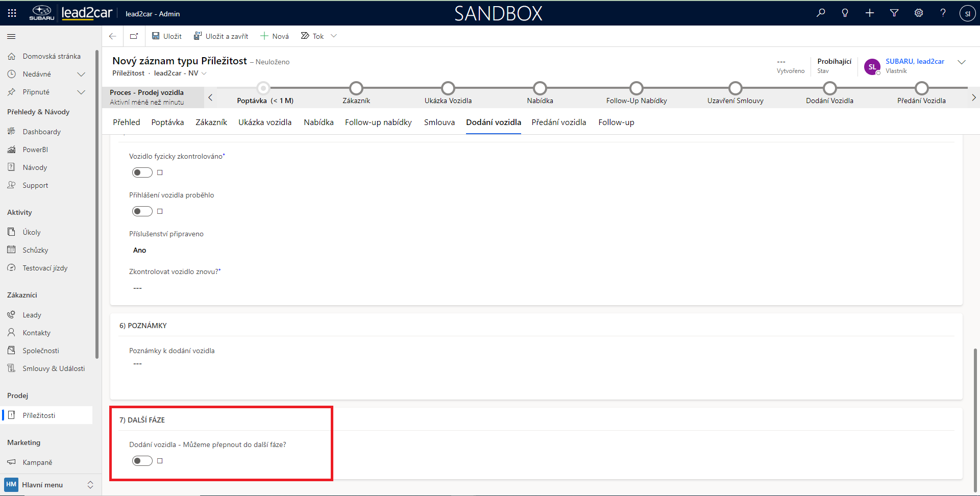Viewport: 980px width, 496px height.
Task: Go back with the arrow icon
Action: point(113,36)
